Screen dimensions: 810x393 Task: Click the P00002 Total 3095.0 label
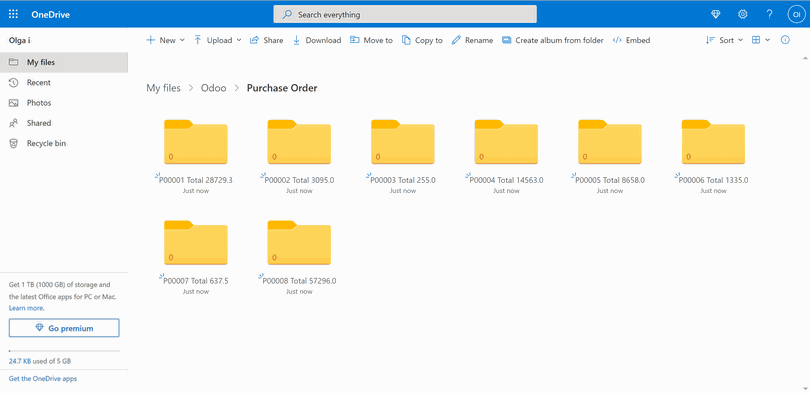(x=299, y=180)
